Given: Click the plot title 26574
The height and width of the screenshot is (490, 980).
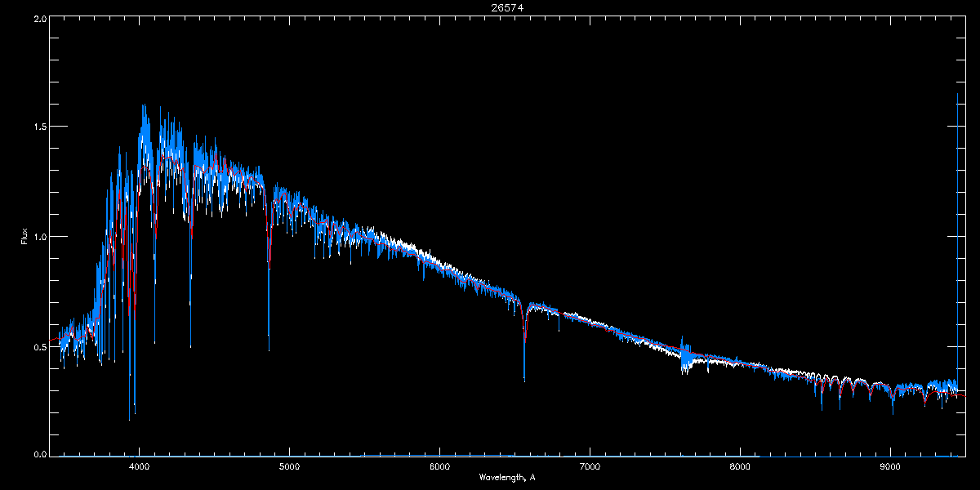Looking at the screenshot, I should pyautogui.click(x=506, y=7).
